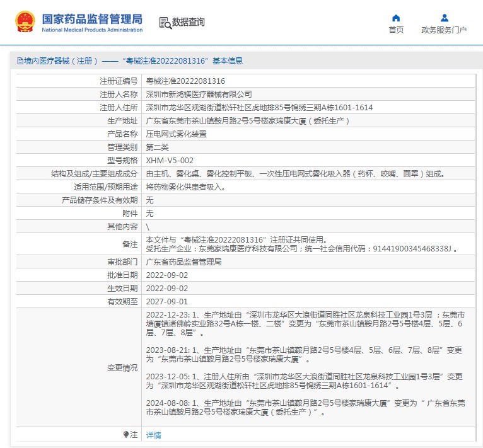Click the 型号规格 row label

122,161
